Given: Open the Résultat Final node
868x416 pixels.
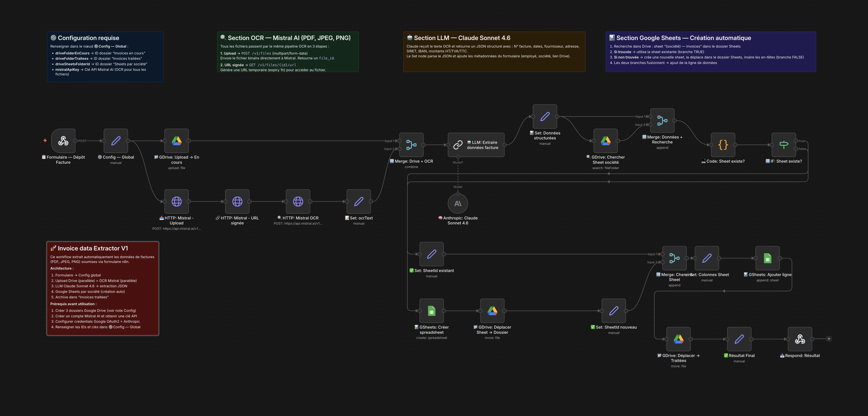Looking at the screenshot, I should pyautogui.click(x=739, y=339).
